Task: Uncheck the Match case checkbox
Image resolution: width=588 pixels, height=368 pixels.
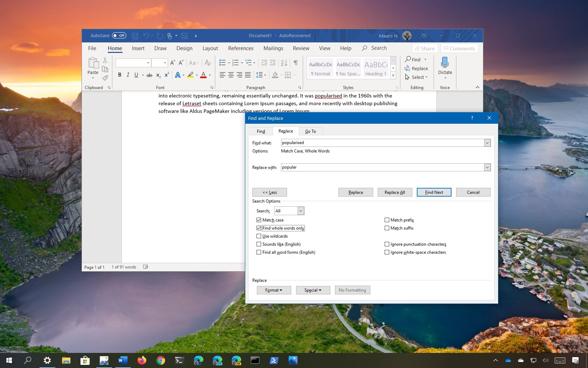Action: pyautogui.click(x=259, y=220)
